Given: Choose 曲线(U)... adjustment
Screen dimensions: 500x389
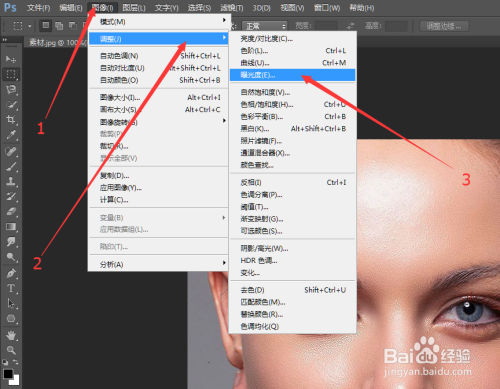Looking at the screenshot, I should (x=293, y=63).
